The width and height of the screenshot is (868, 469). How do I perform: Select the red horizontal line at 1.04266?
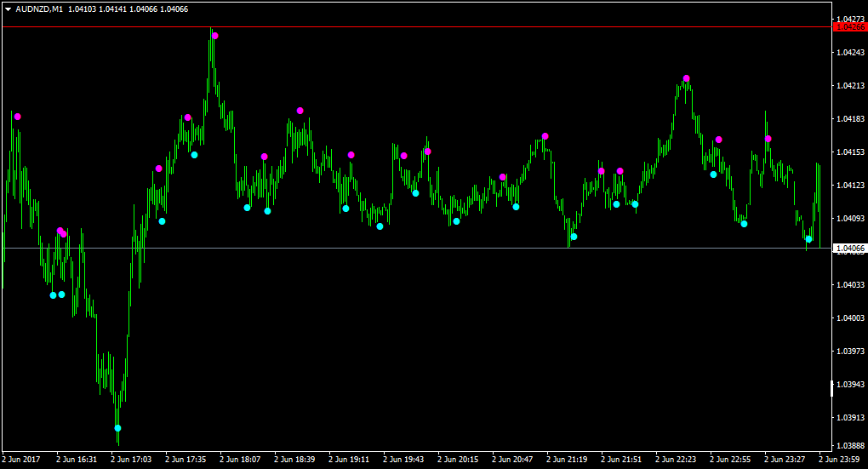pyautogui.click(x=416, y=26)
